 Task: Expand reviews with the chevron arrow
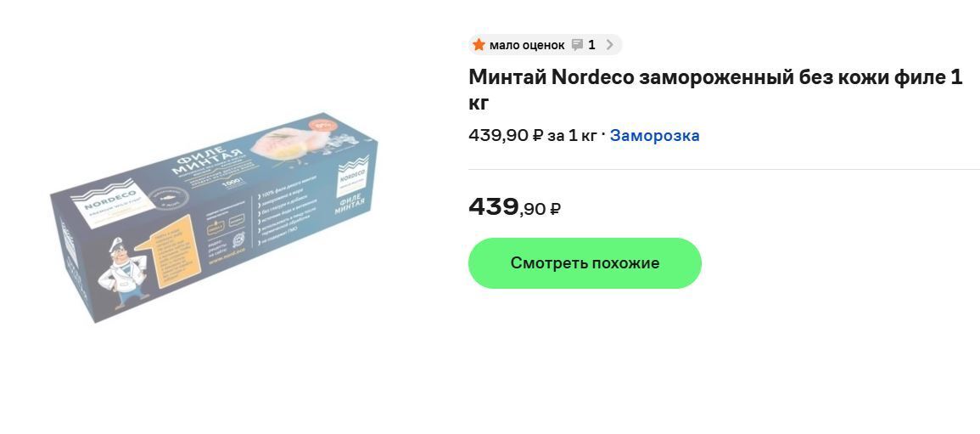tap(609, 45)
